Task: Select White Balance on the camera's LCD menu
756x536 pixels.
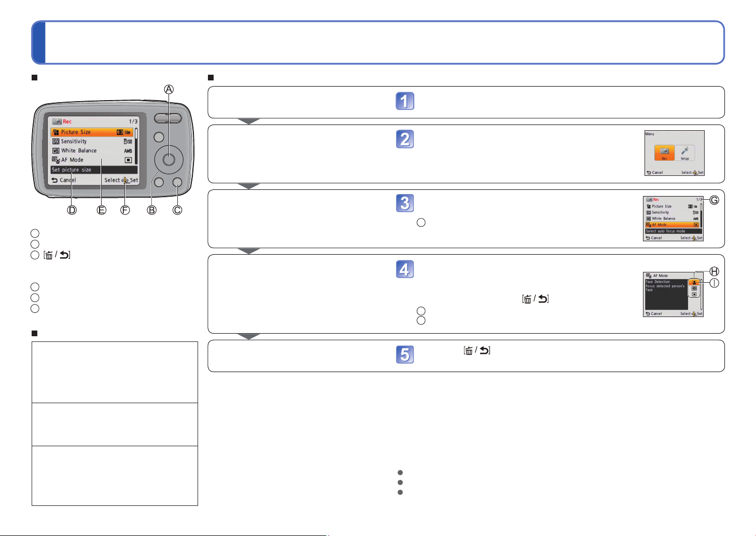Action: click(x=91, y=151)
